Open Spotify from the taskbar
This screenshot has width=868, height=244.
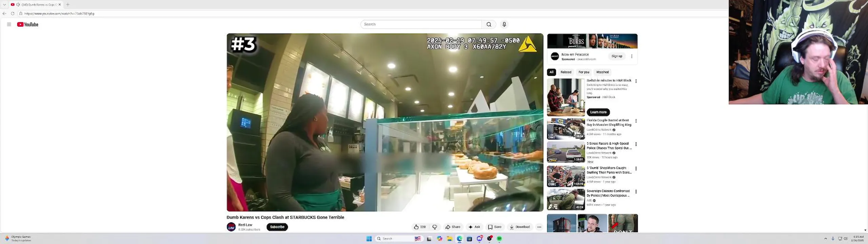[x=499, y=239]
